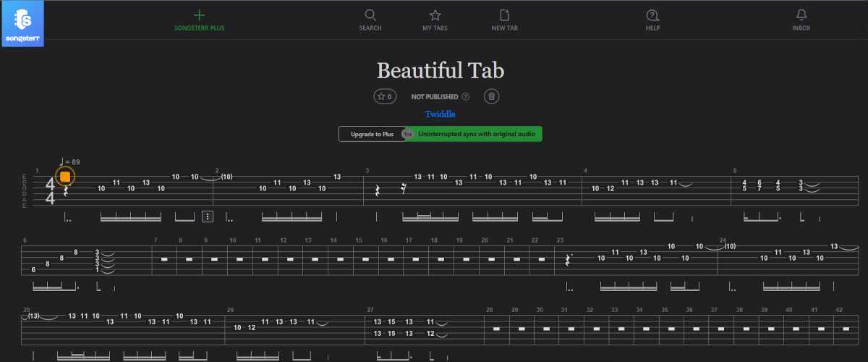This screenshot has height=362, width=868.
Task: Click the empty rest in measure 7
Action: click(164, 258)
